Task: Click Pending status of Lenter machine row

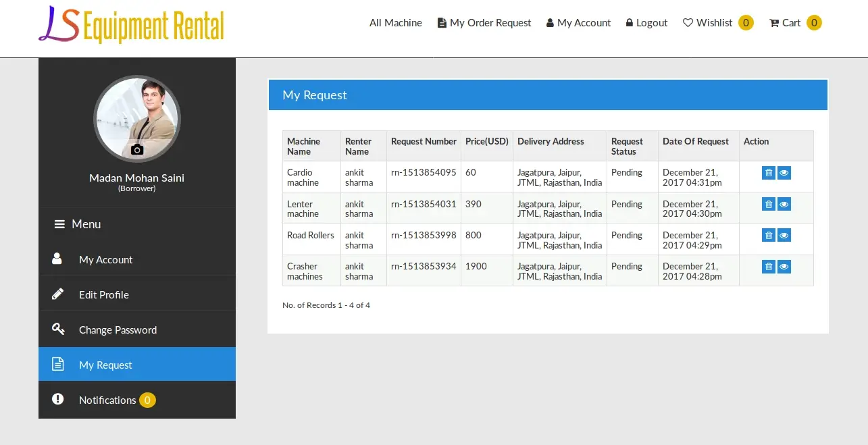Action: [x=627, y=204]
